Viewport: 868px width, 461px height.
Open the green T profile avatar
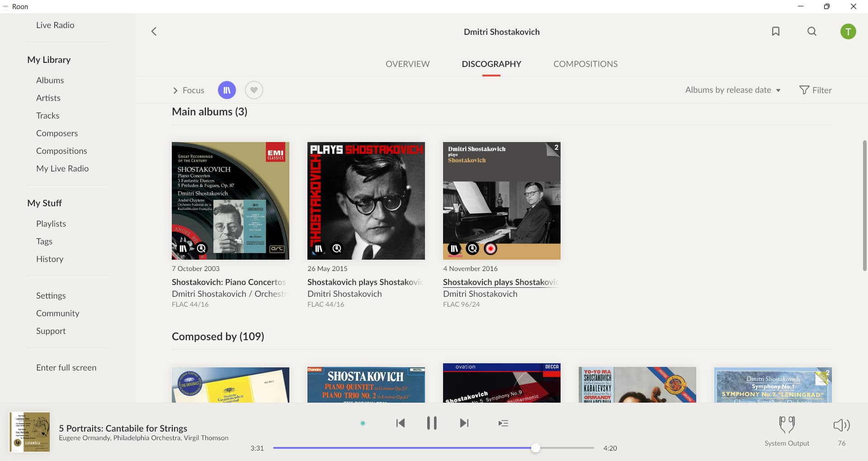point(848,31)
